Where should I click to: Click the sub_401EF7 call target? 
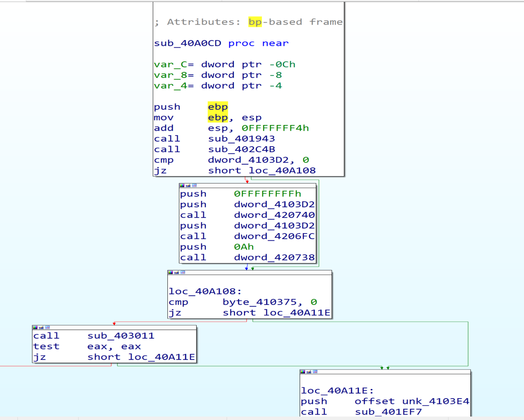point(388,412)
